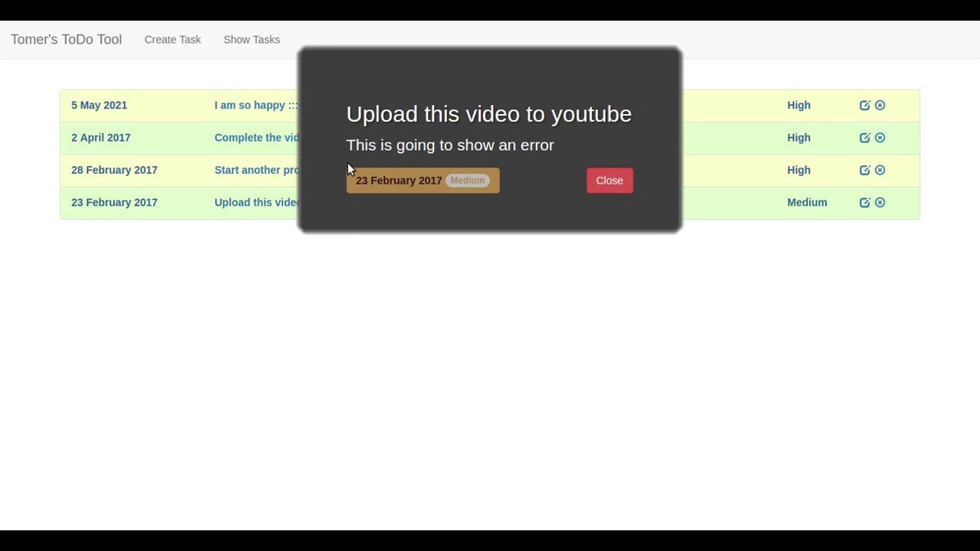
Task: Click High priority of 2 April 2017 row
Action: click(799, 138)
